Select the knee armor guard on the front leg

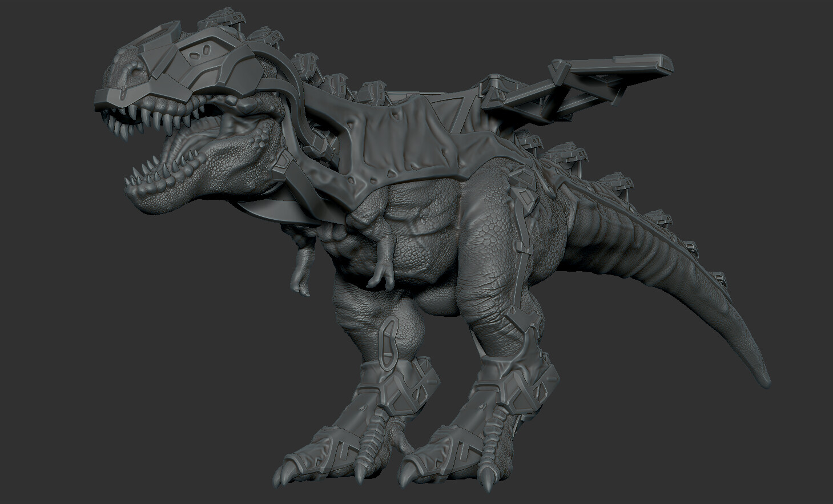pyautogui.click(x=388, y=342)
